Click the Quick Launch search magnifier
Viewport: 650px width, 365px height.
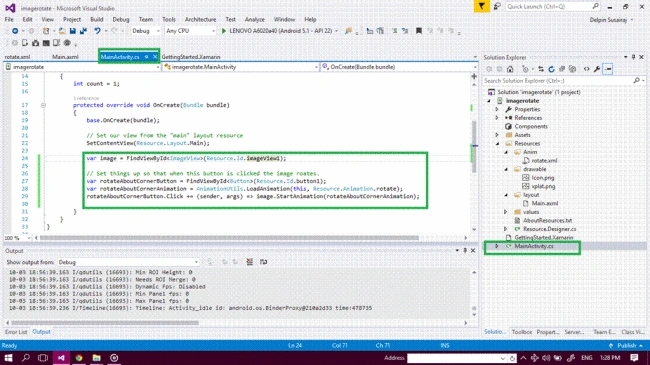point(596,6)
